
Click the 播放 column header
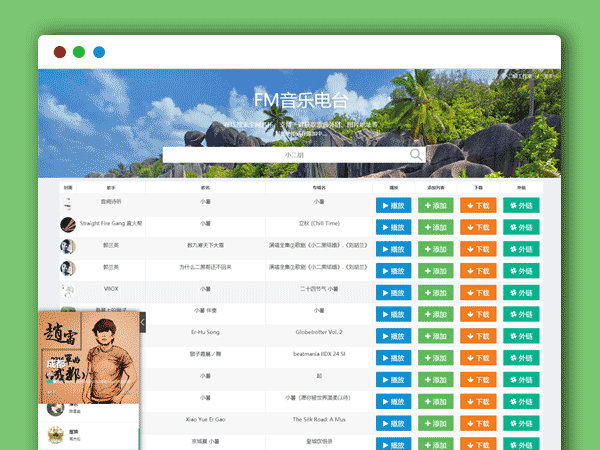(393, 187)
